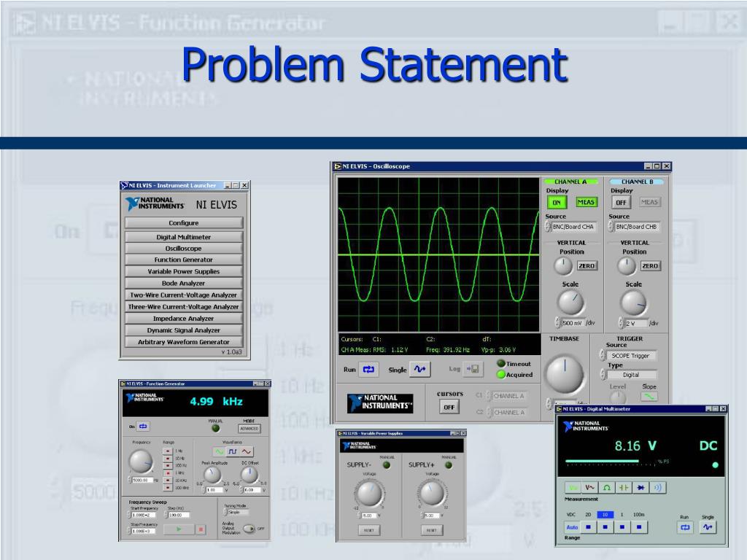
Task: Select the sine waveform in Function Generator
Action: 219,451
